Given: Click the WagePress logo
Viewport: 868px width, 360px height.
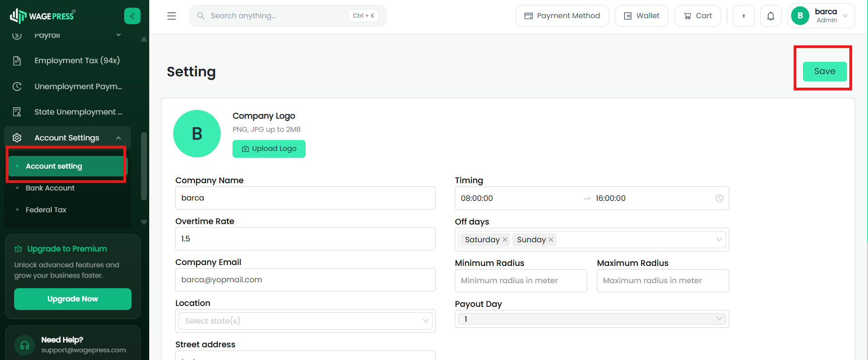Looking at the screenshot, I should pyautogui.click(x=43, y=16).
